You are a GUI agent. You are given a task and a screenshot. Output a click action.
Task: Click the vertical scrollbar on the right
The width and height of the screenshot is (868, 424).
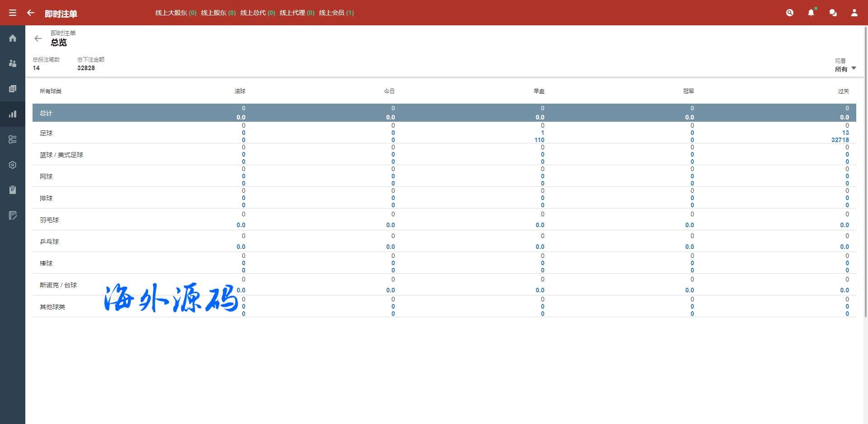click(865, 172)
